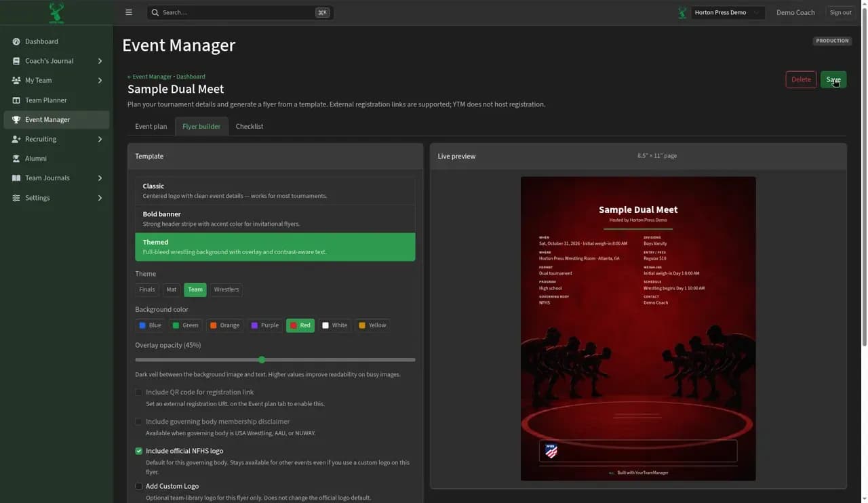This screenshot has height=503, width=868.
Task: Expand the Settings sidebar chevron
Action: coord(100,198)
